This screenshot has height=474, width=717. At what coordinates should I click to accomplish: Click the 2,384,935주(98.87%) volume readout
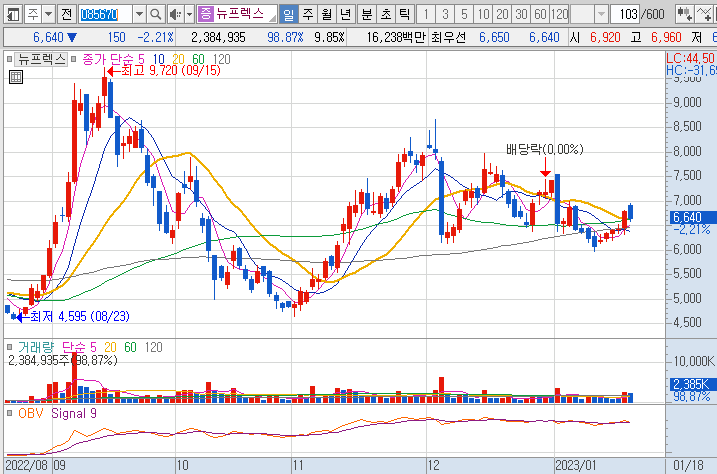[63, 360]
